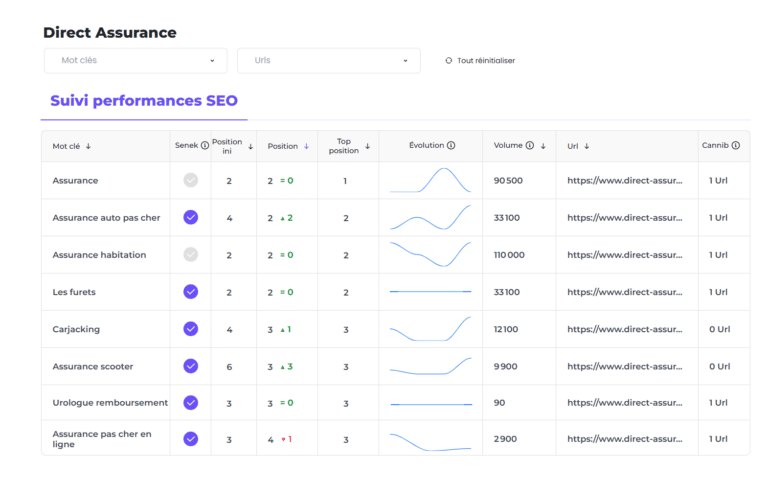768x481 pixels.
Task: Open the URL link for Les furets row
Action: tap(624, 292)
